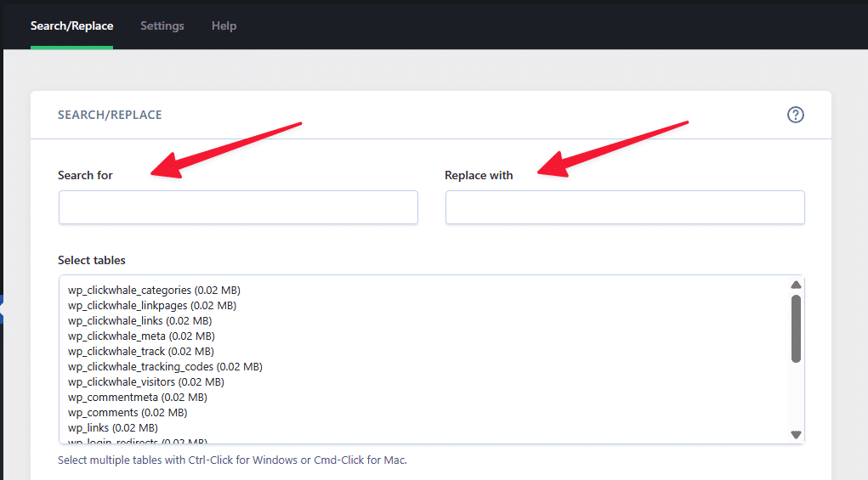Click the table list scroll up arrow
This screenshot has width=868, height=480.
click(x=796, y=285)
